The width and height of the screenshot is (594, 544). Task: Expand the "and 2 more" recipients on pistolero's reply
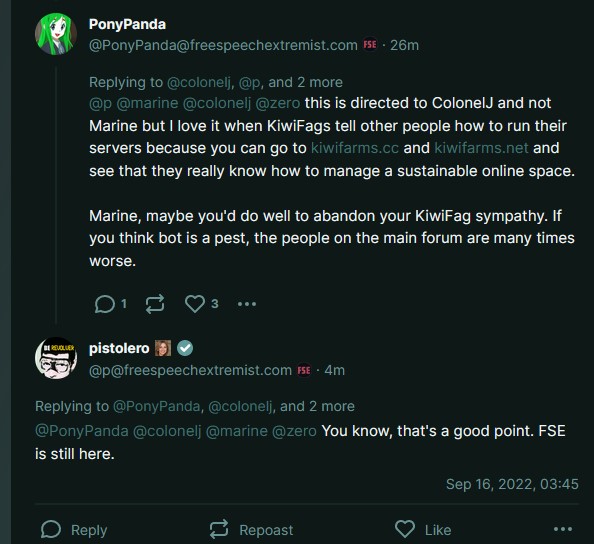(x=317, y=406)
